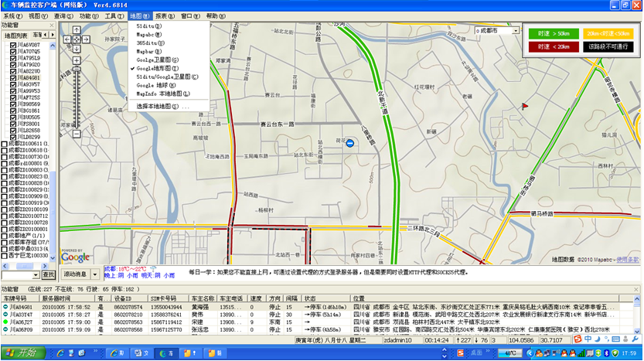Click the map pan left arrow

click(x=67, y=39)
